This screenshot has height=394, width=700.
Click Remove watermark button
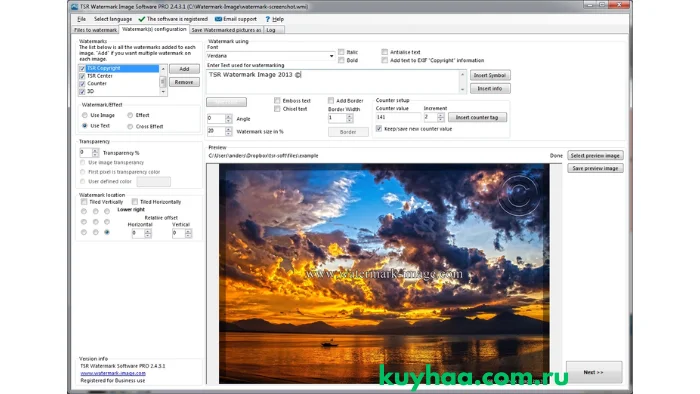click(184, 82)
